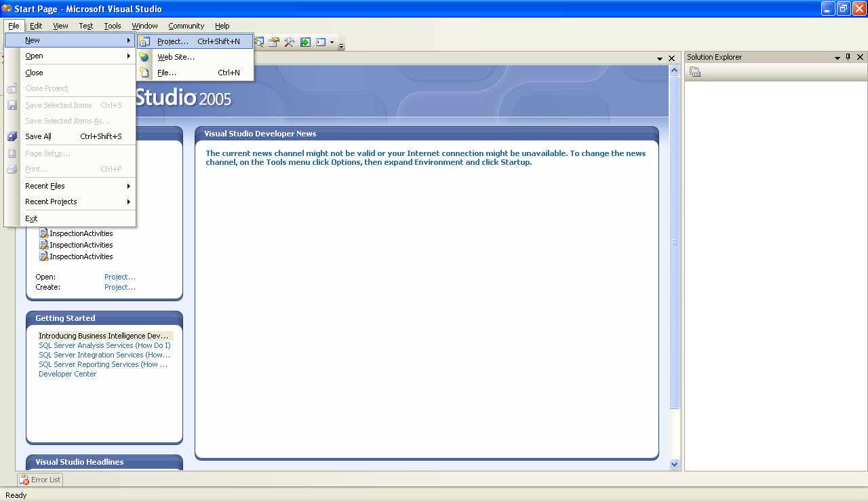Select New in the File menu
868x502 pixels.
pyautogui.click(x=70, y=40)
